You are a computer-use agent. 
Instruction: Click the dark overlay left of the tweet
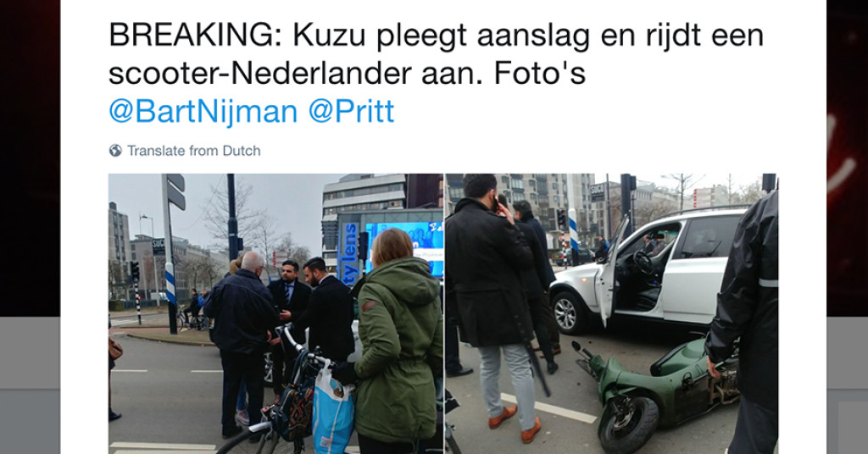click(x=30, y=158)
